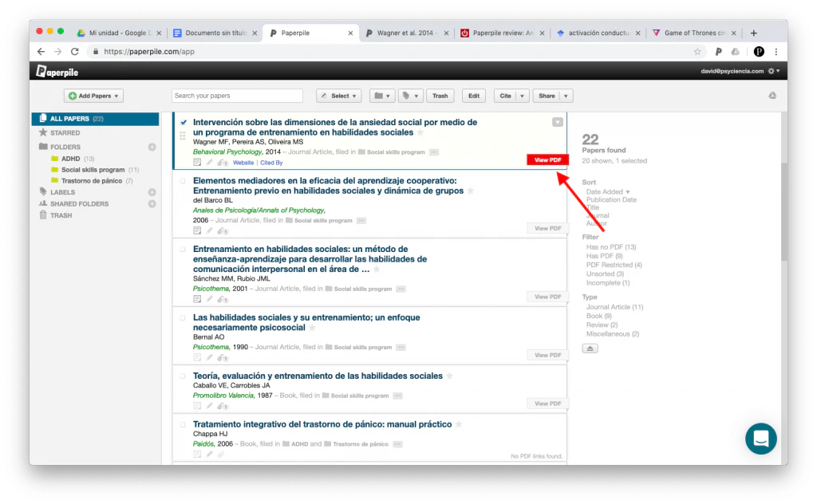Open ellipsis menu beside Wagner paper folder
This screenshot has height=504, width=817.
(x=434, y=152)
